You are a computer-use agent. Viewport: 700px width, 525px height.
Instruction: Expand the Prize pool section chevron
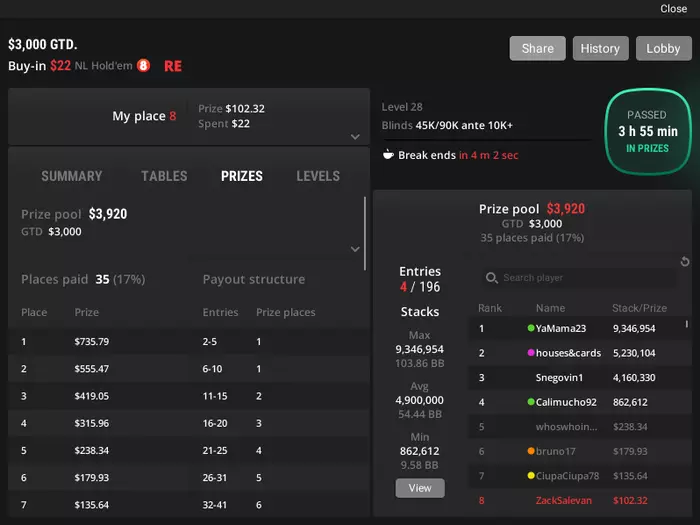coord(355,249)
